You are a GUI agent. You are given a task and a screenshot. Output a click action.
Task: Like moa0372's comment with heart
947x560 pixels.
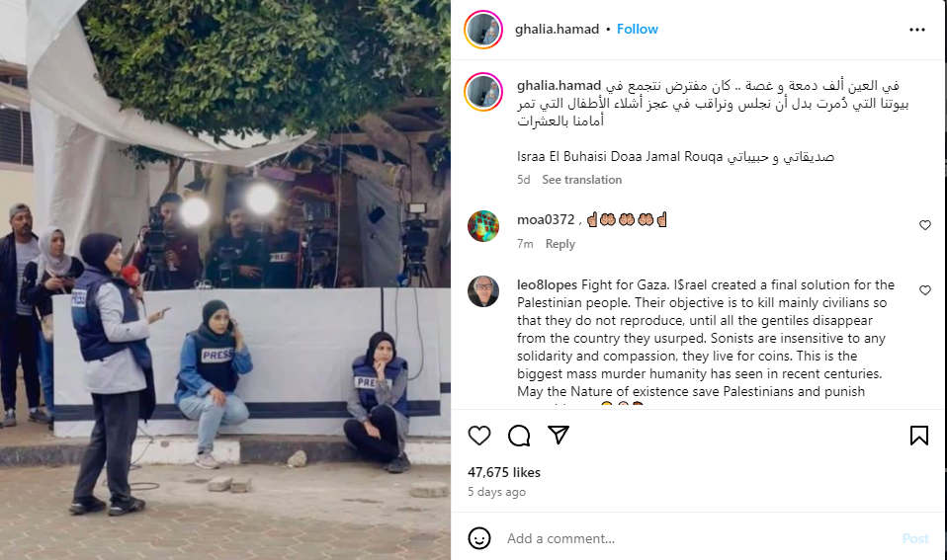924,225
